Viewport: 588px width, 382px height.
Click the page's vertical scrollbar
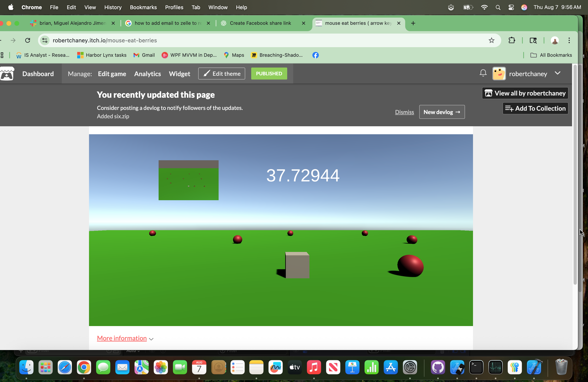point(575,173)
